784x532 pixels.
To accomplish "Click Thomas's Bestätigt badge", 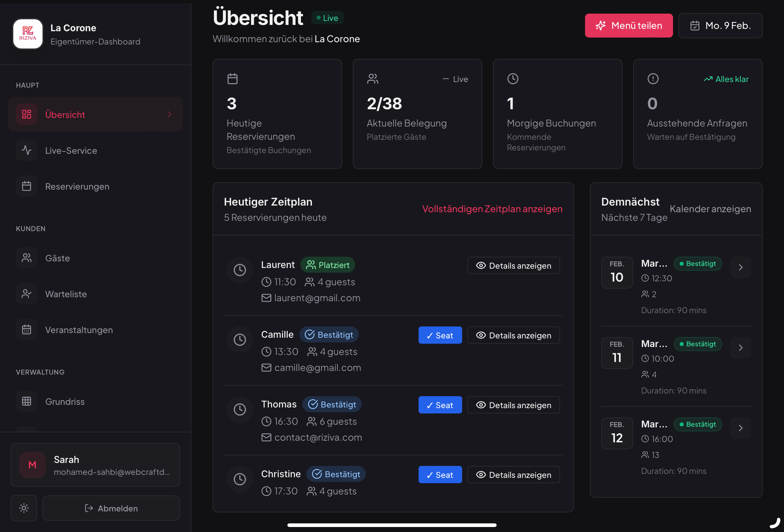I will [332, 404].
